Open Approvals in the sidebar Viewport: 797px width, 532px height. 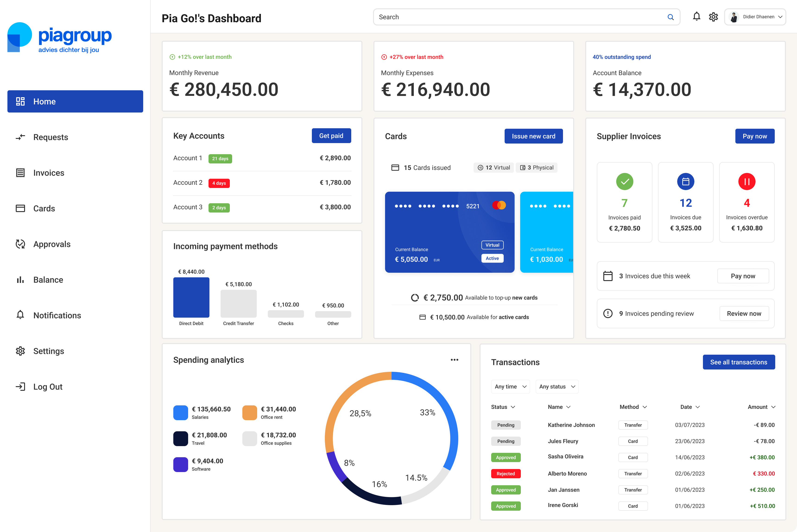[x=52, y=244]
